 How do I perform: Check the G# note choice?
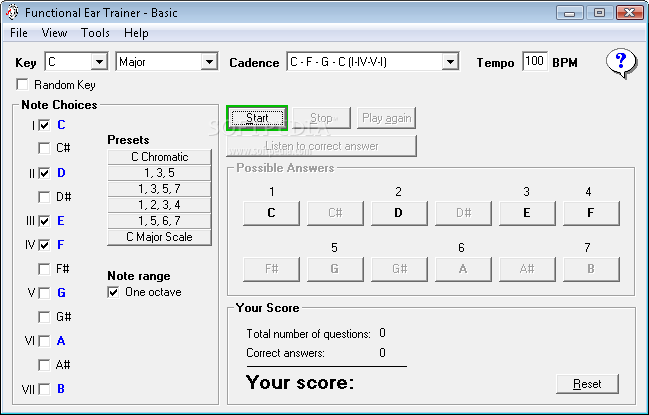coord(44,317)
